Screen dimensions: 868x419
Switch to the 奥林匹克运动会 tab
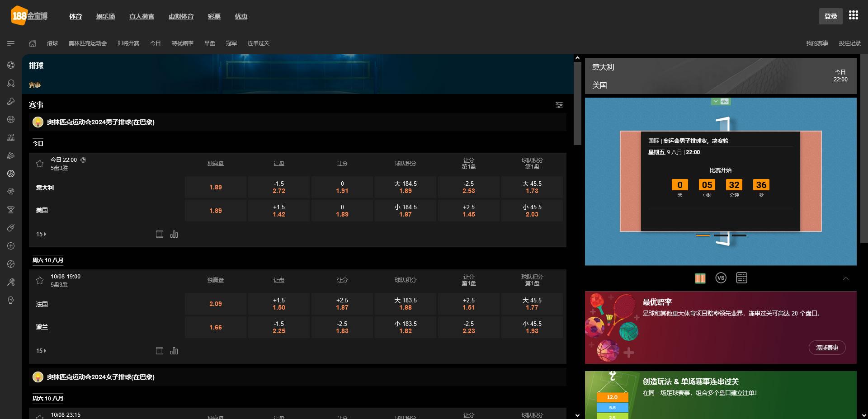88,43
